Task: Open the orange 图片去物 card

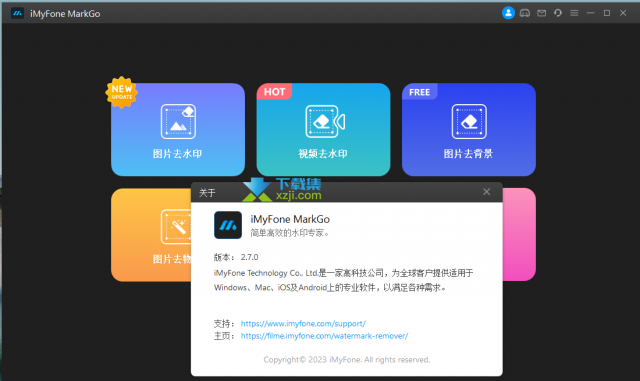Action: coord(151,235)
